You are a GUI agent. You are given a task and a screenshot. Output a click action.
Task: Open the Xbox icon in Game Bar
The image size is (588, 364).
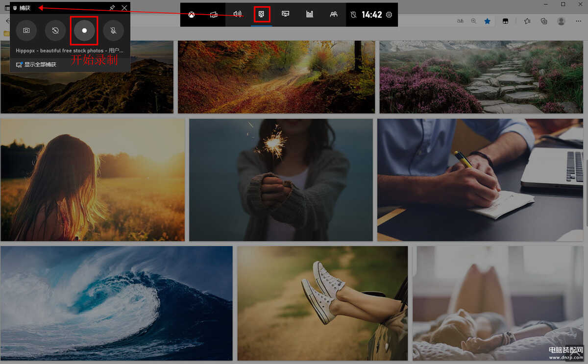(x=192, y=15)
